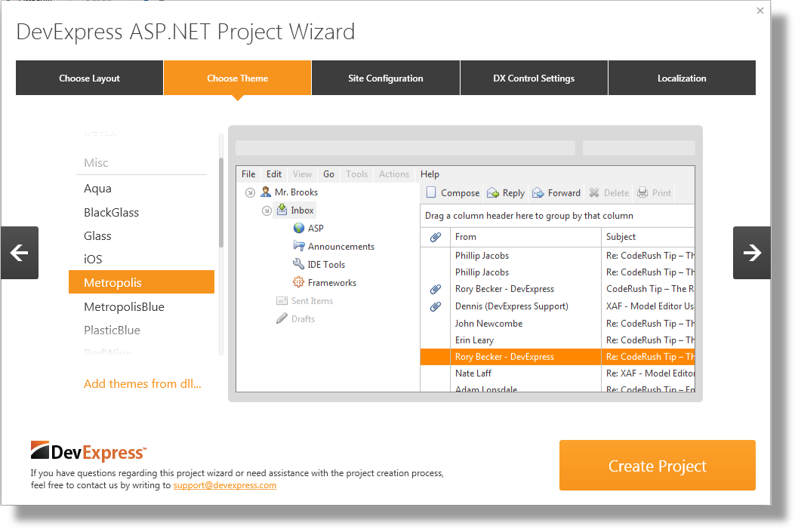Click the From column header
Image resolution: width=798 pixels, height=532 pixels.
click(525, 237)
